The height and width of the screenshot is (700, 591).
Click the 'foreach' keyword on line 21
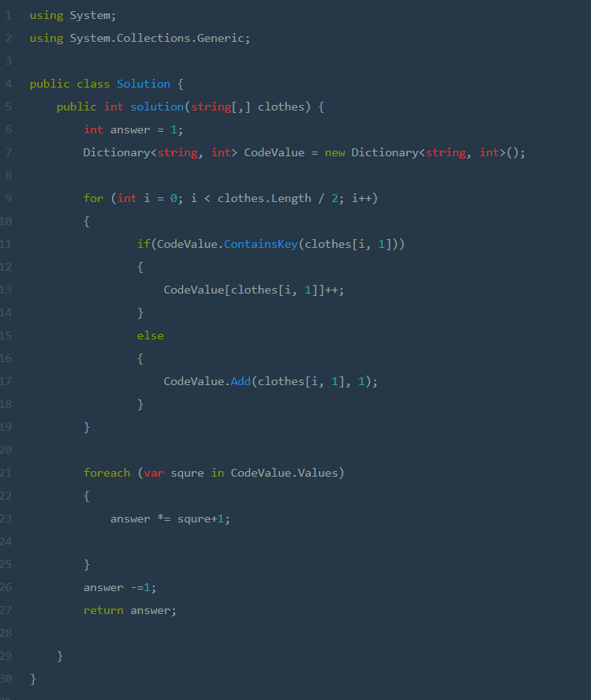click(107, 473)
